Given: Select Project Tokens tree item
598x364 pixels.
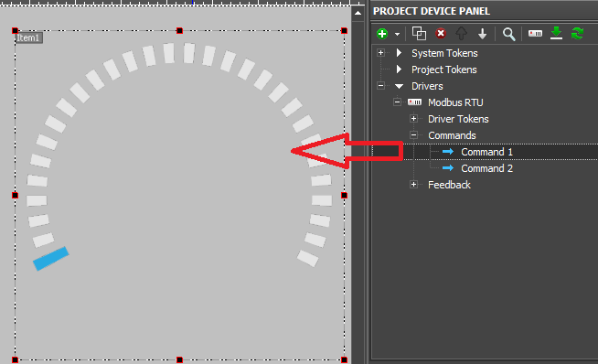Looking at the screenshot, I should [443, 70].
